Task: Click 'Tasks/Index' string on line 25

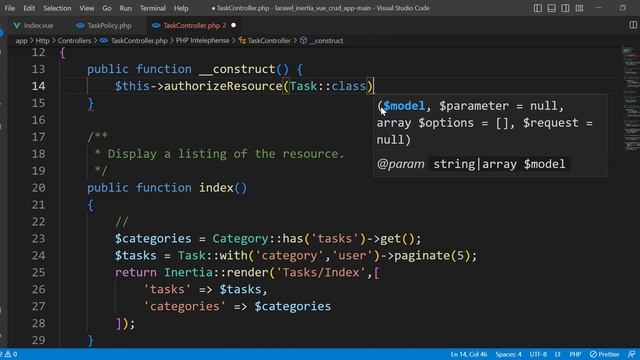Action: pos(321,272)
